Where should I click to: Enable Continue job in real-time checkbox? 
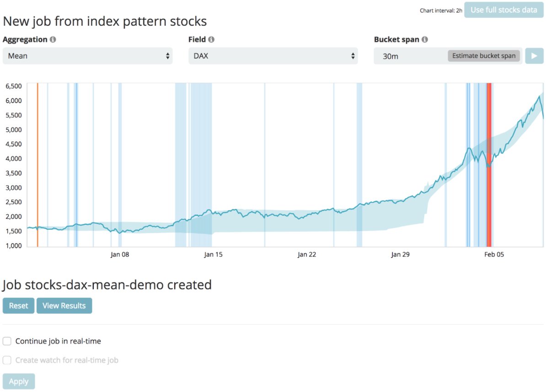coord(7,341)
